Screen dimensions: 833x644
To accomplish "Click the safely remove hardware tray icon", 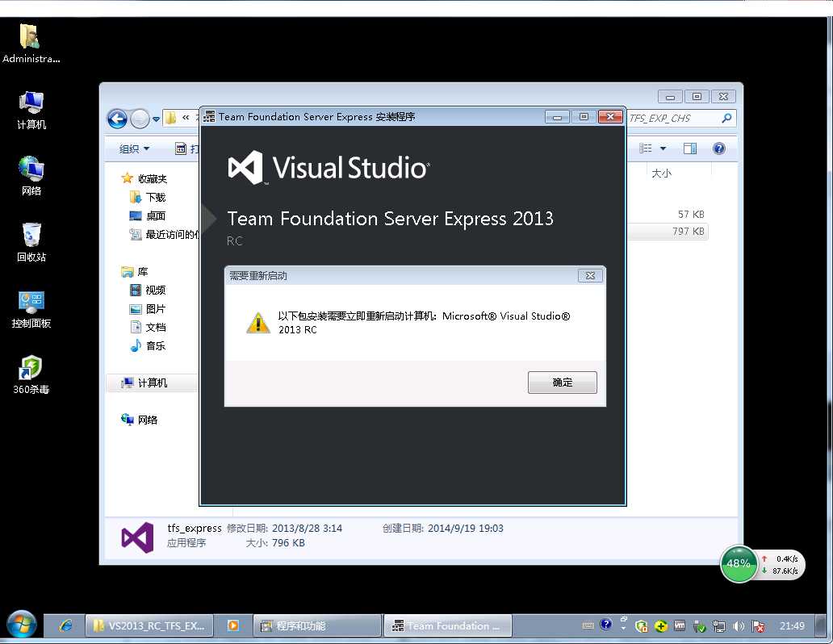I will [x=699, y=626].
